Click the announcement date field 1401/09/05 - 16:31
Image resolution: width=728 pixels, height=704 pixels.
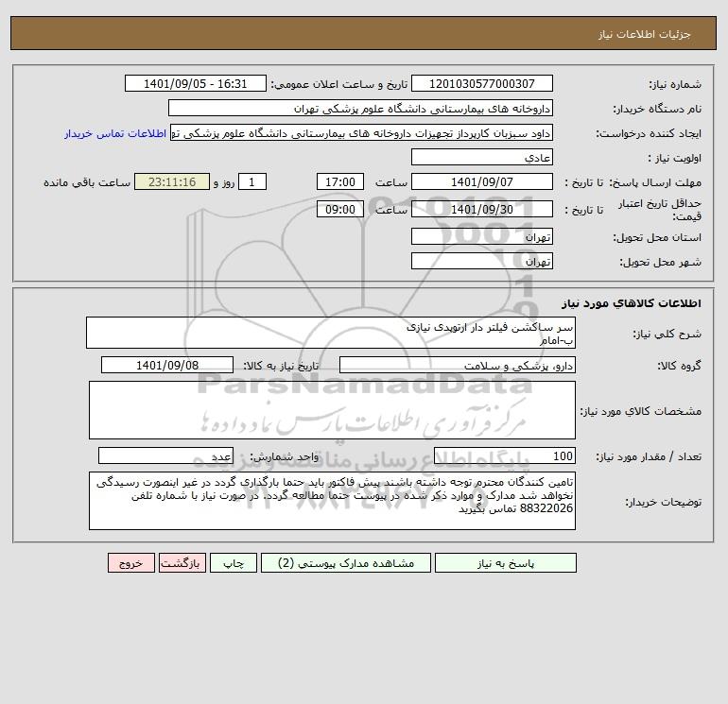coord(196,83)
